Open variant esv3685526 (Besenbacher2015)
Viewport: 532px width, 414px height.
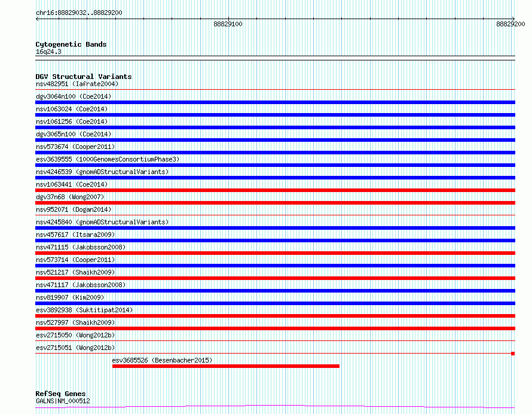pos(162,360)
